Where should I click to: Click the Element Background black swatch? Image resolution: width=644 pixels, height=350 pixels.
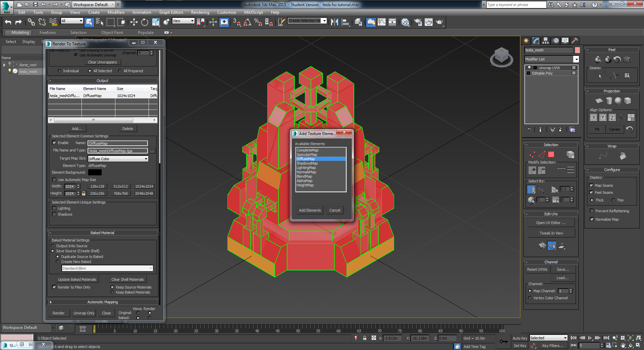tap(95, 172)
